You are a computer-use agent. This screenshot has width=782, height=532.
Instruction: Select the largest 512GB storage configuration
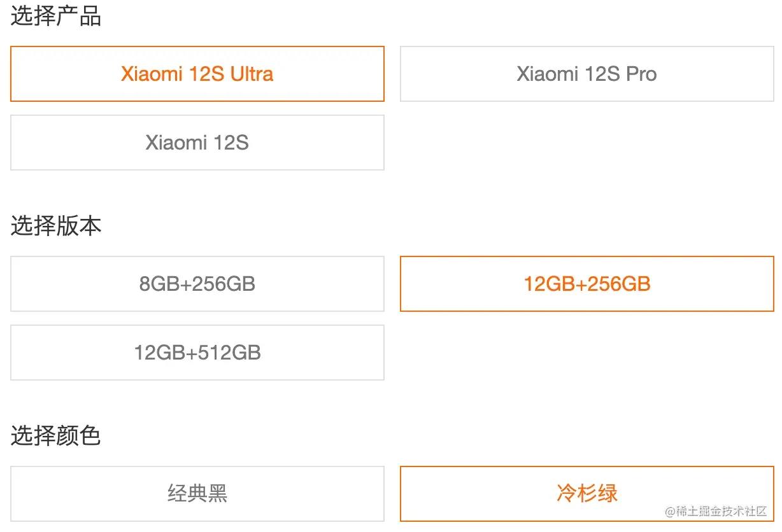coord(197,353)
